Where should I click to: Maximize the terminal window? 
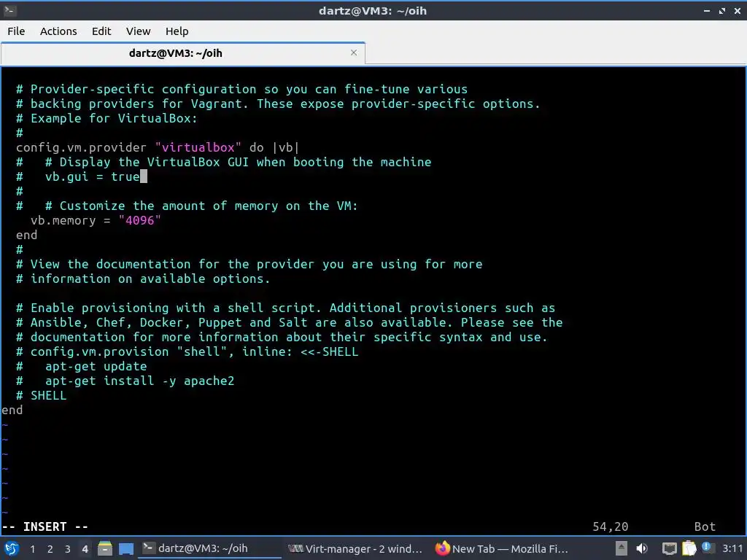pos(722,10)
